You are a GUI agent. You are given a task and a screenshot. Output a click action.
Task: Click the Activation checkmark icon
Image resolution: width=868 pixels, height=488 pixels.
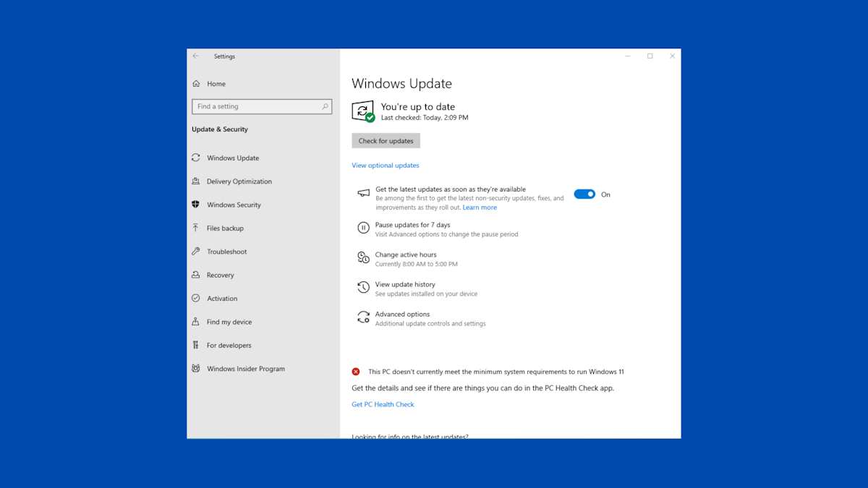click(196, 298)
